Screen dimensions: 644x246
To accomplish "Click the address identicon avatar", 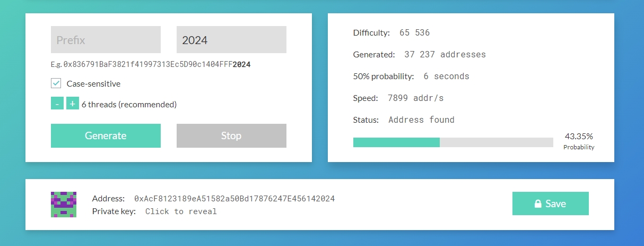I will pos(63,205).
